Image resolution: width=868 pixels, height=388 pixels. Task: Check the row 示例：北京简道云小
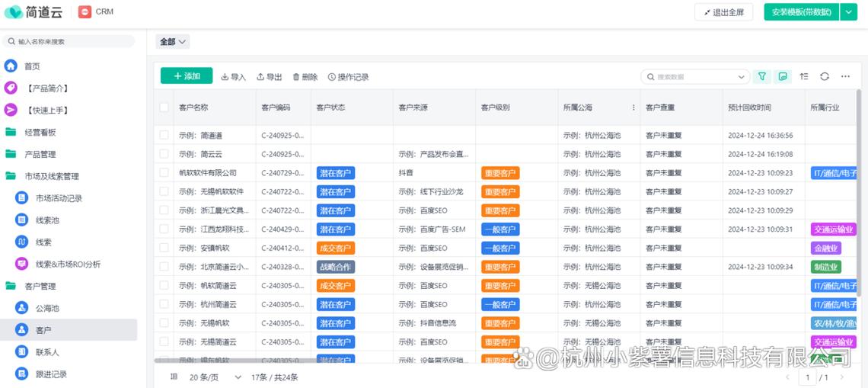(164, 267)
